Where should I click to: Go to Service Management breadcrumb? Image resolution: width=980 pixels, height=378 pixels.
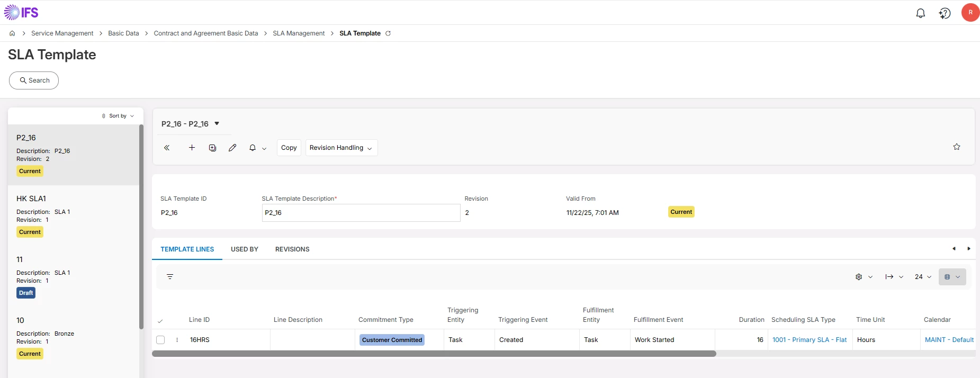[62, 33]
